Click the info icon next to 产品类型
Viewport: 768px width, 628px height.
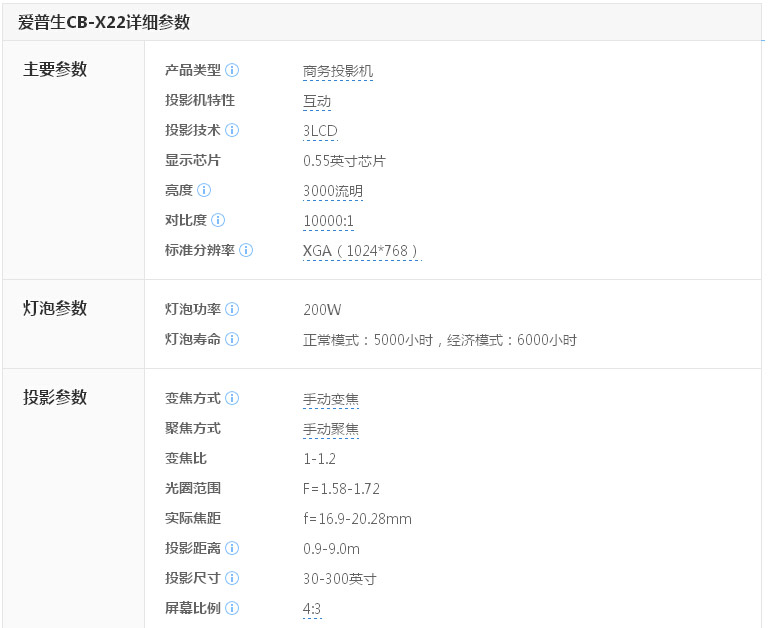(x=232, y=70)
